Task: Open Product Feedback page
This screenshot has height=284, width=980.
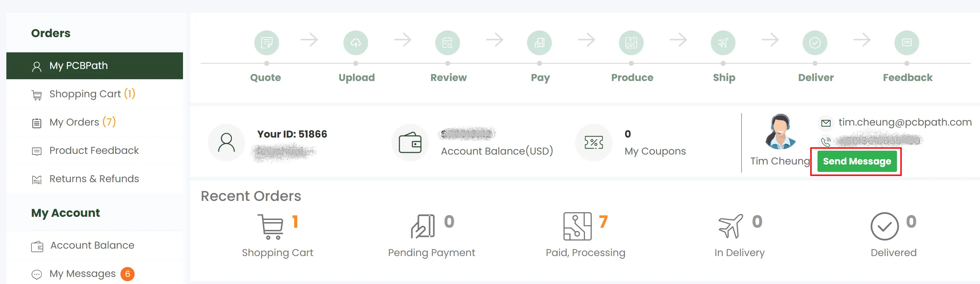Action: [94, 150]
